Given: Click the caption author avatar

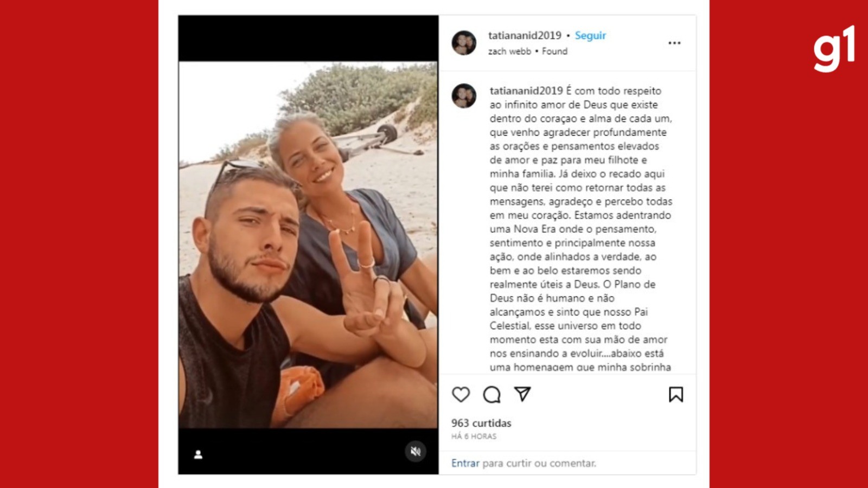Looking at the screenshot, I should pyautogui.click(x=464, y=96).
